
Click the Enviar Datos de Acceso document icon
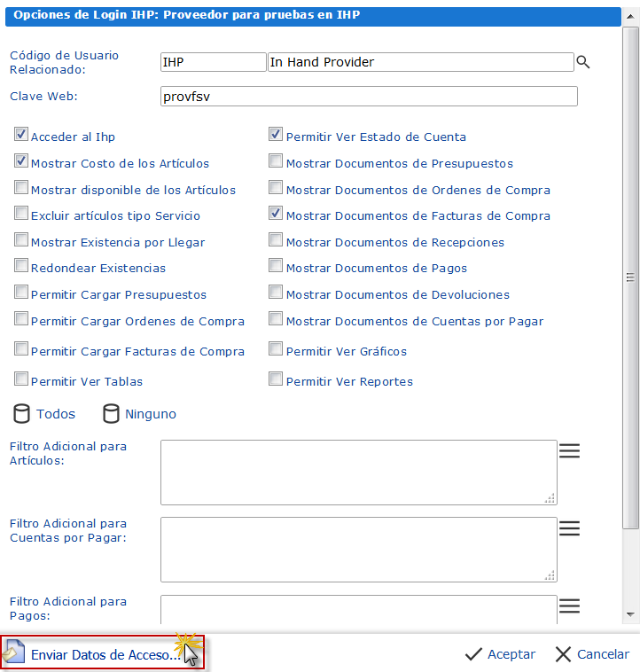coord(13,652)
